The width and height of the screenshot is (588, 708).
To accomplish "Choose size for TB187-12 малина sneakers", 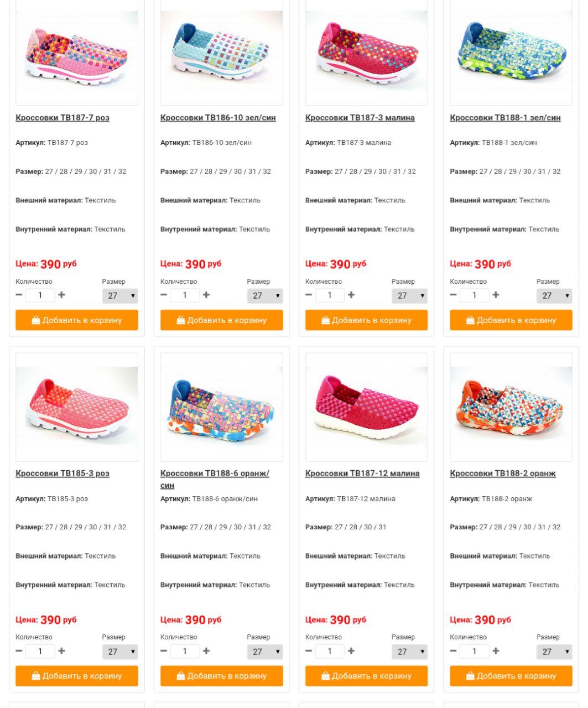I will pyautogui.click(x=410, y=652).
